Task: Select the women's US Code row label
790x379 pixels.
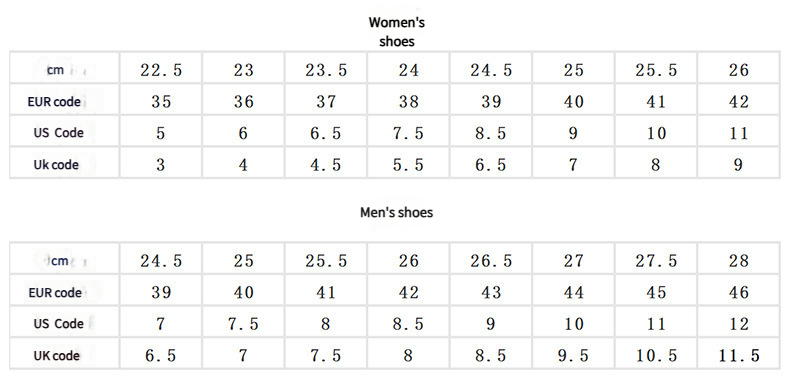Action: coord(58,133)
